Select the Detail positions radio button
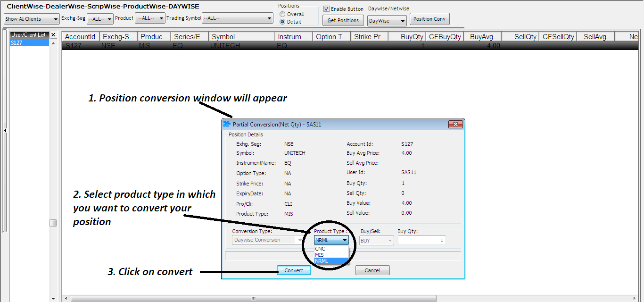Image resolution: width=644 pixels, height=302 pixels. pos(282,22)
